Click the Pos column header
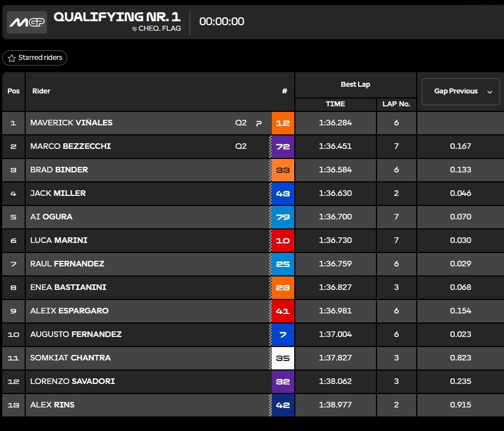The width and height of the screenshot is (504, 431). click(13, 91)
